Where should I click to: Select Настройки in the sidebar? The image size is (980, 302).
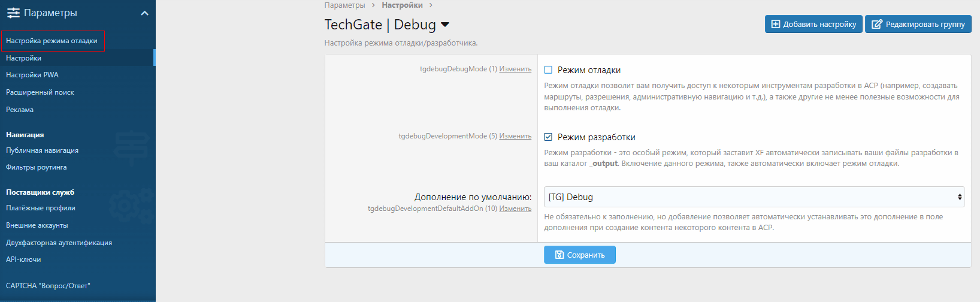click(x=23, y=58)
